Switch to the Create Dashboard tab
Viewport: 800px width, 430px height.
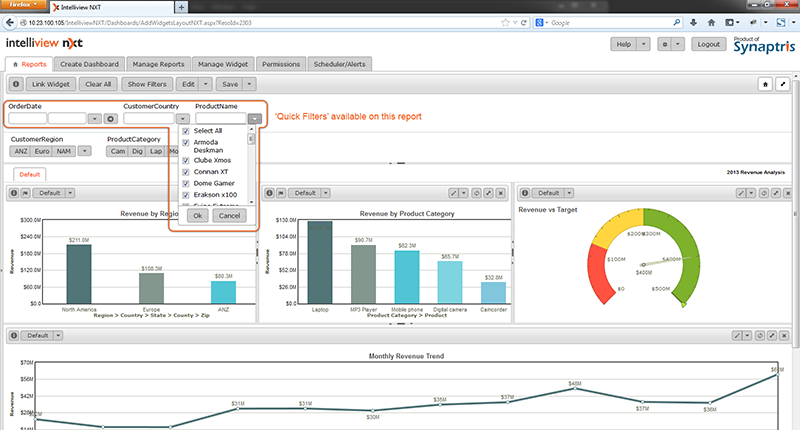click(91, 63)
